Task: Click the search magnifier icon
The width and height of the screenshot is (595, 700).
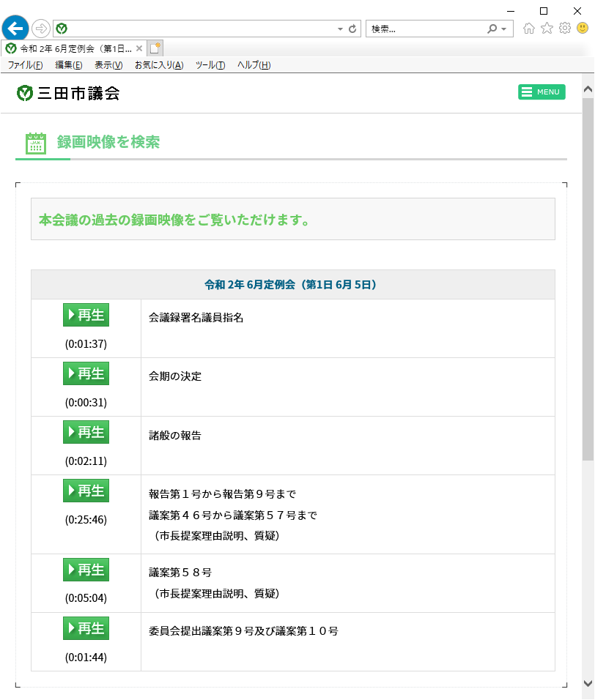Action: coord(492,29)
